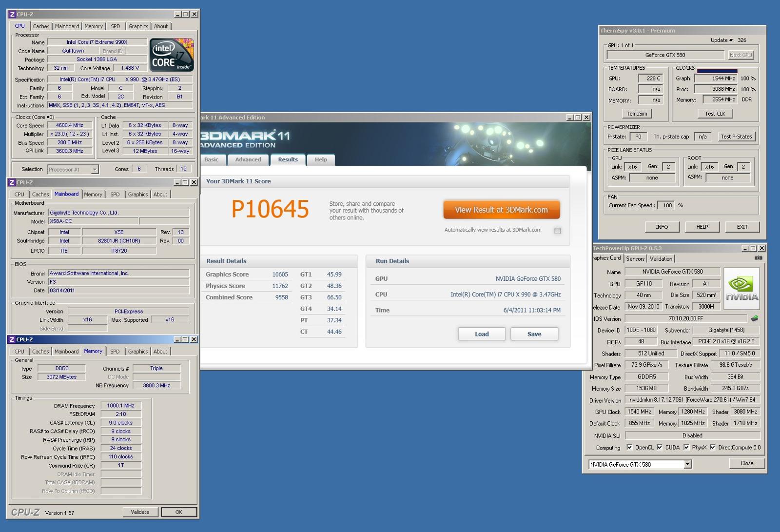Click the Close button in GPU-Z

click(747, 463)
